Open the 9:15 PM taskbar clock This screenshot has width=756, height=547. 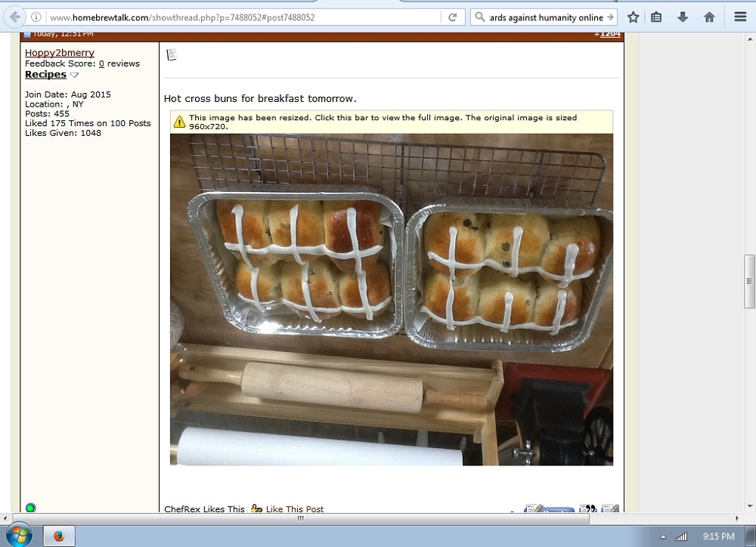[x=718, y=536]
